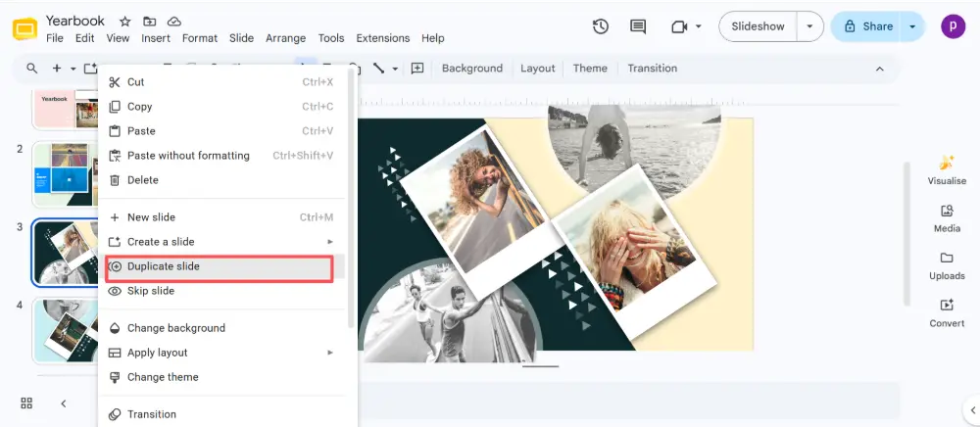Start the Slideshow
The image size is (980, 427).
(758, 26)
